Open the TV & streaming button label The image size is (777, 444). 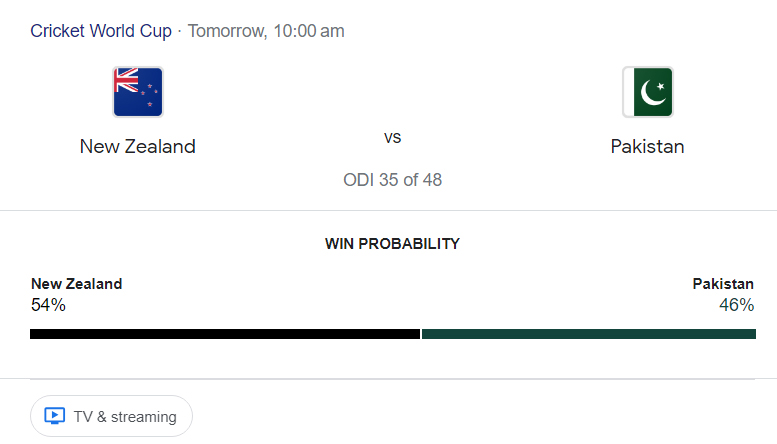tap(125, 416)
